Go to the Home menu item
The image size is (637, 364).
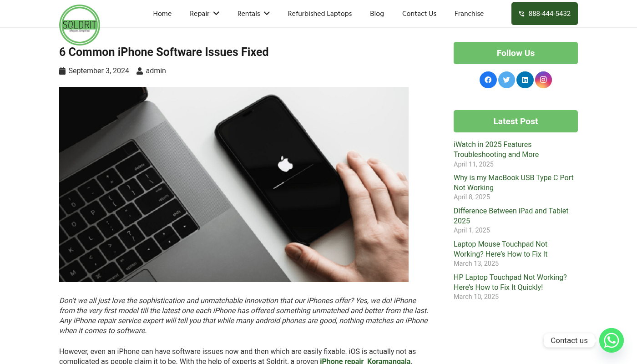162,14
